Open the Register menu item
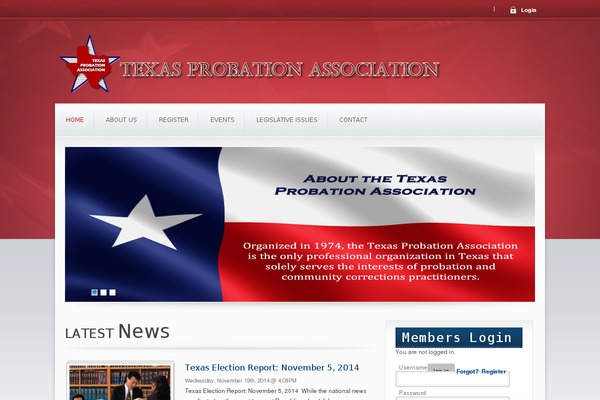600x400 pixels. click(x=173, y=120)
